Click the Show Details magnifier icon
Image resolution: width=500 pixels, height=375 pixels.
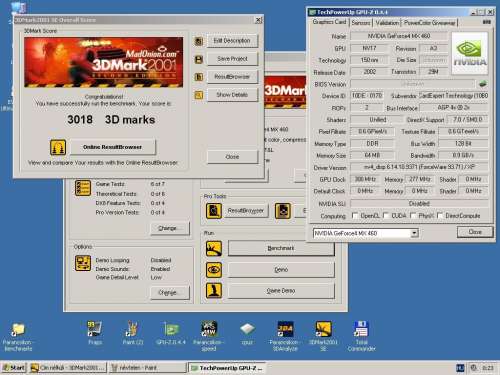tap(199, 95)
